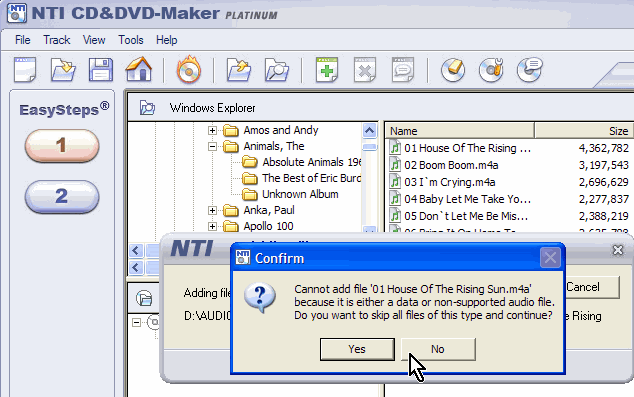634x397 pixels.
Task: Click the green plus Add file icon
Action: click(x=327, y=70)
